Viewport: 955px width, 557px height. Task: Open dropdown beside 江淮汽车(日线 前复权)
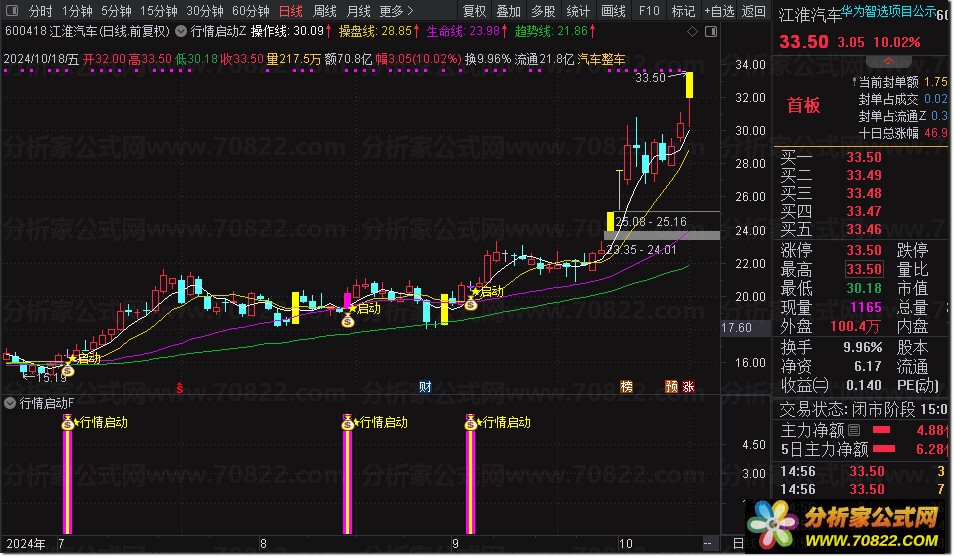pos(181,31)
